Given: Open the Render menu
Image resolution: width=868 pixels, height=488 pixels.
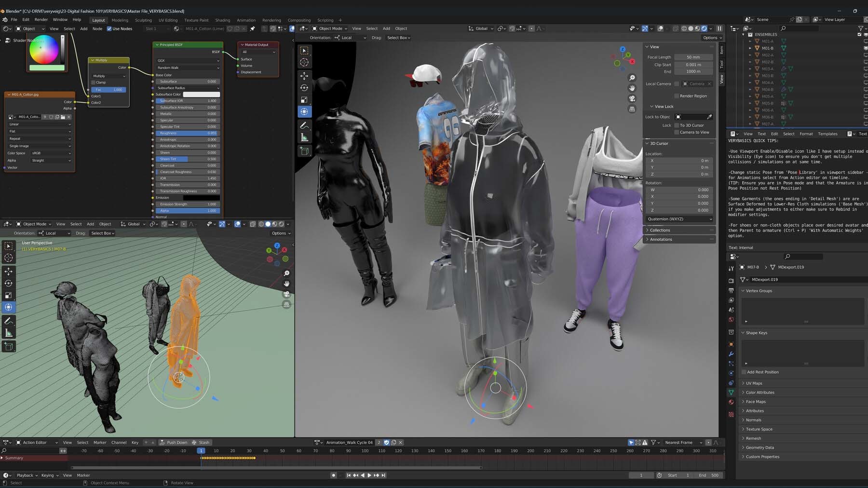Looking at the screenshot, I should [x=41, y=20].
